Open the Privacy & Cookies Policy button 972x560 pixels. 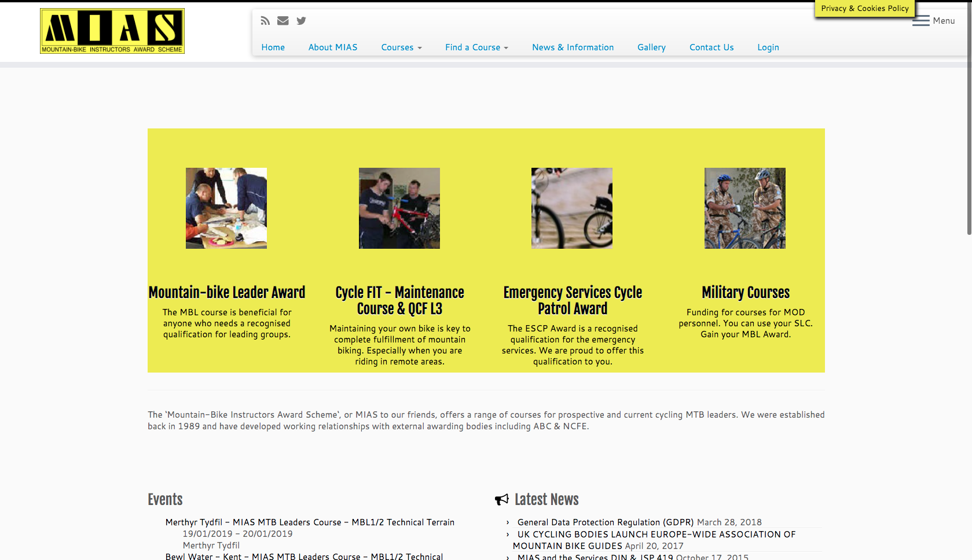coord(865,8)
